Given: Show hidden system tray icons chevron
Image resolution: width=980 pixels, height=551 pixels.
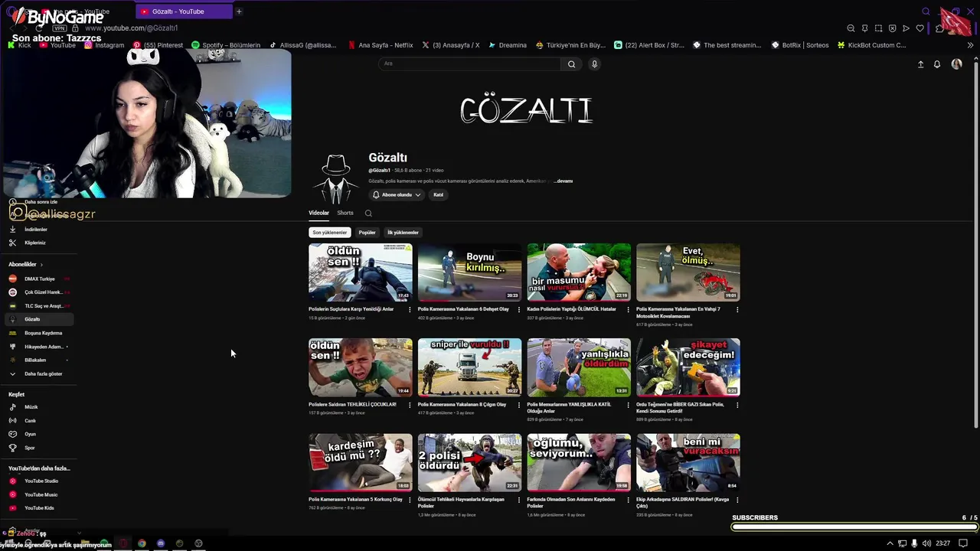Looking at the screenshot, I should (x=890, y=543).
